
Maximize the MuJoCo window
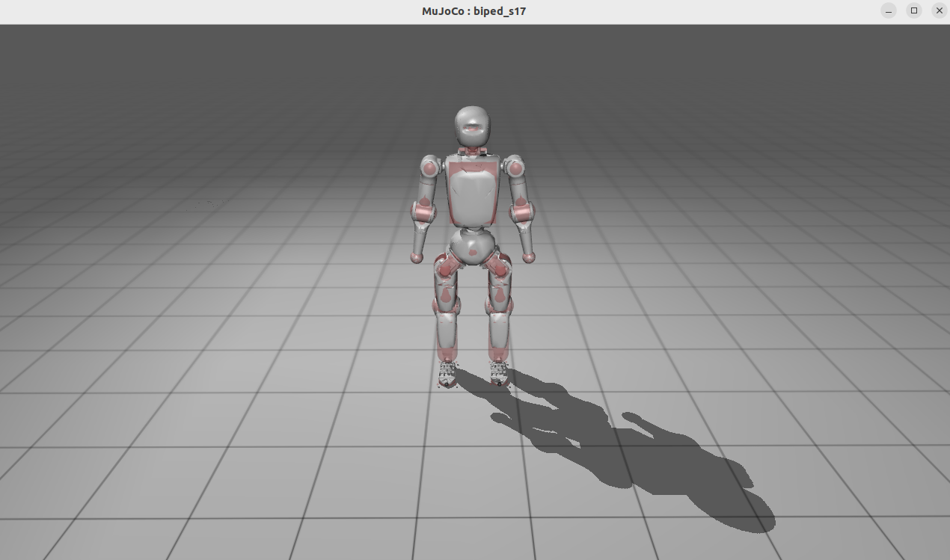[x=914, y=11]
